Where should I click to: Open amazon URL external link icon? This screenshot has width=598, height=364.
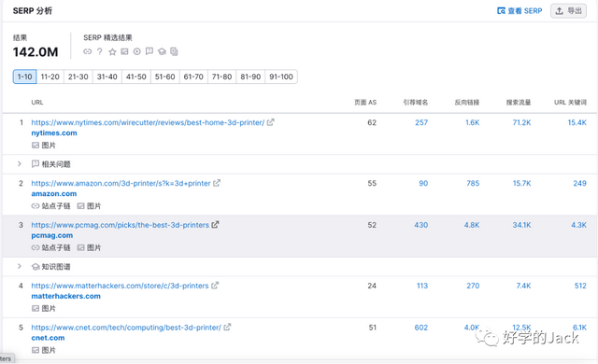(217, 183)
